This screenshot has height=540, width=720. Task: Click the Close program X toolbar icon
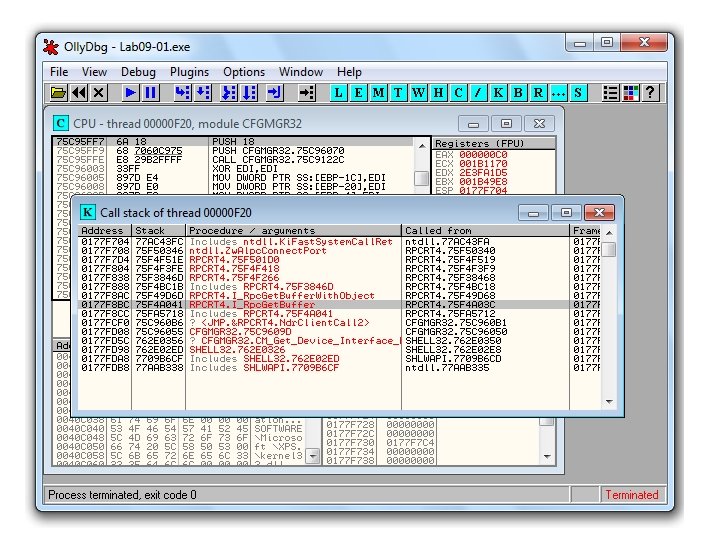pyautogui.click(x=99, y=93)
